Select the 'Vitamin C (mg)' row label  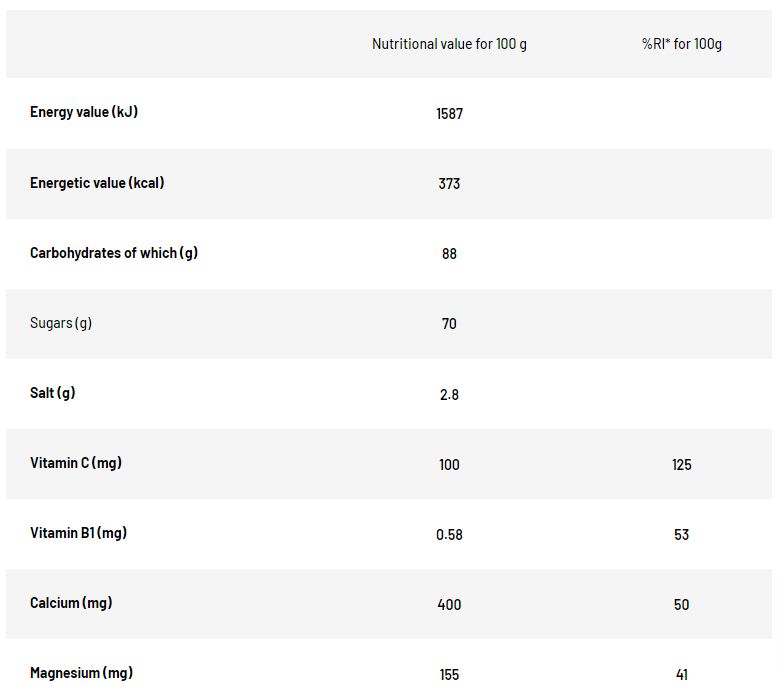coord(76,463)
